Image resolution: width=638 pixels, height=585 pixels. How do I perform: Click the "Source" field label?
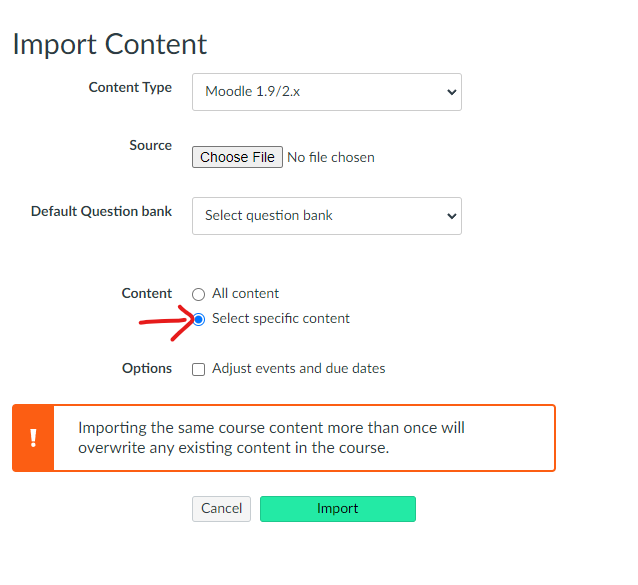pos(150,146)
